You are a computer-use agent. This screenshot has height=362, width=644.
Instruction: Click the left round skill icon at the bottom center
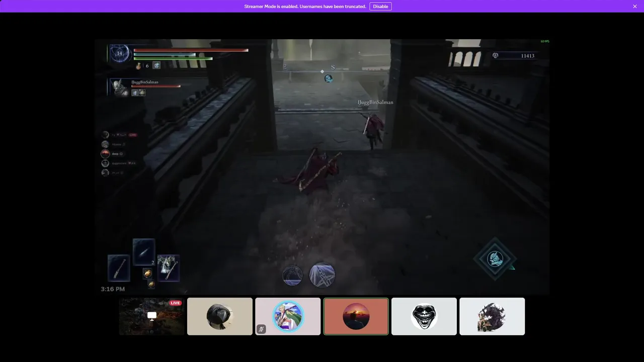[x=292, y=276]
